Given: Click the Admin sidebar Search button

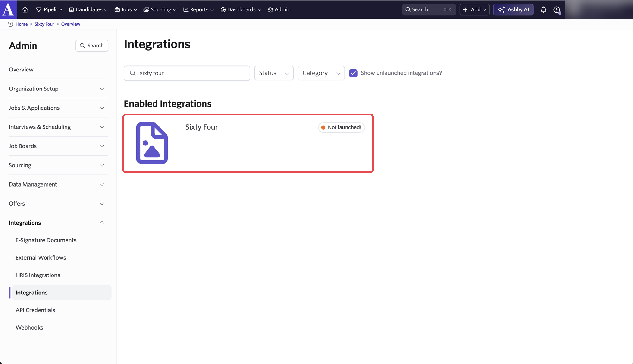Looking at the screenshot, I should [x=92, y=46].
